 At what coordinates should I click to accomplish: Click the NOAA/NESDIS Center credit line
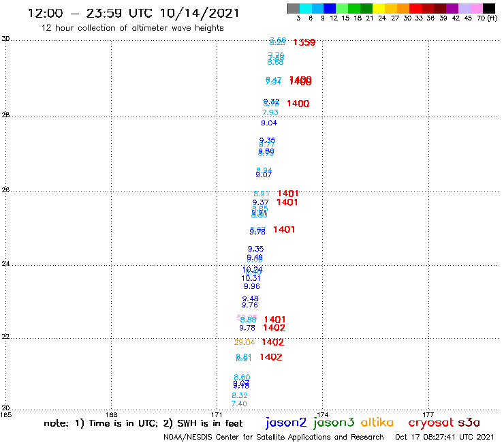(274, 438)
